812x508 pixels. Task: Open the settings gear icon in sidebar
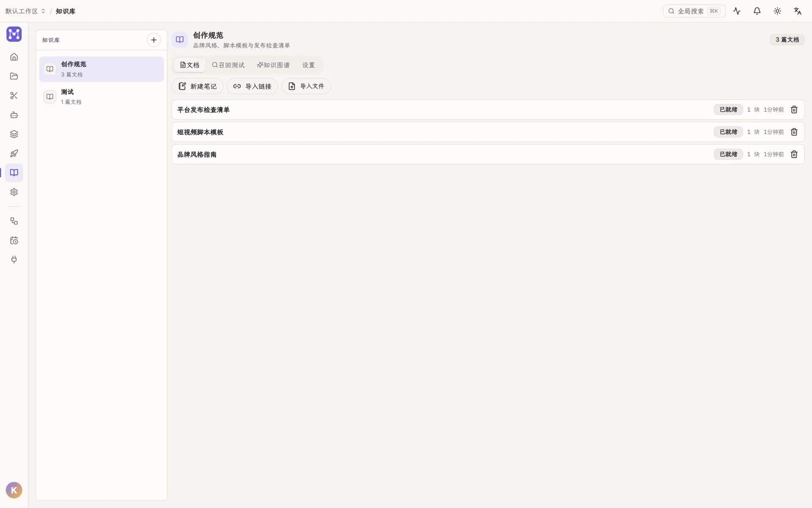point(14,192)
